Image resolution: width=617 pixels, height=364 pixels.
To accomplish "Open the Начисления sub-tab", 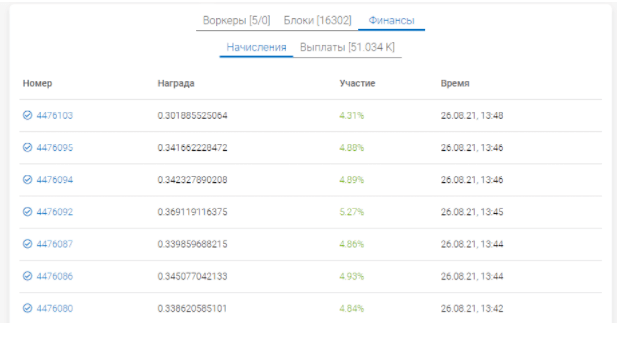I will click(x=256, y=47).
